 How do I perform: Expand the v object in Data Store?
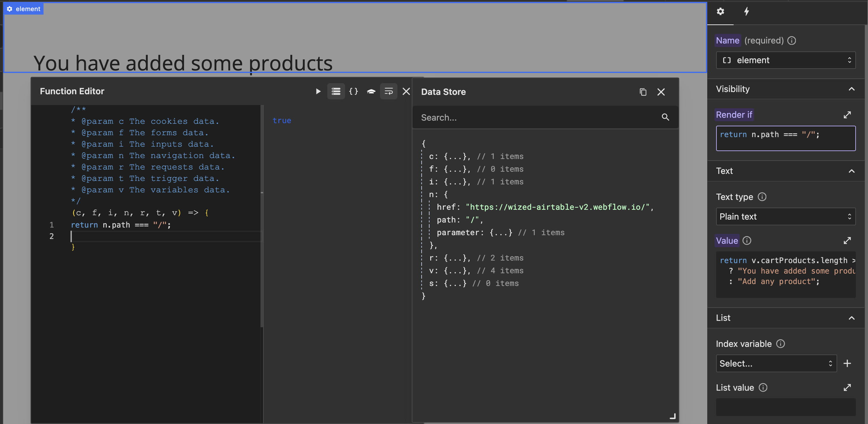click(x=476, y=271)
